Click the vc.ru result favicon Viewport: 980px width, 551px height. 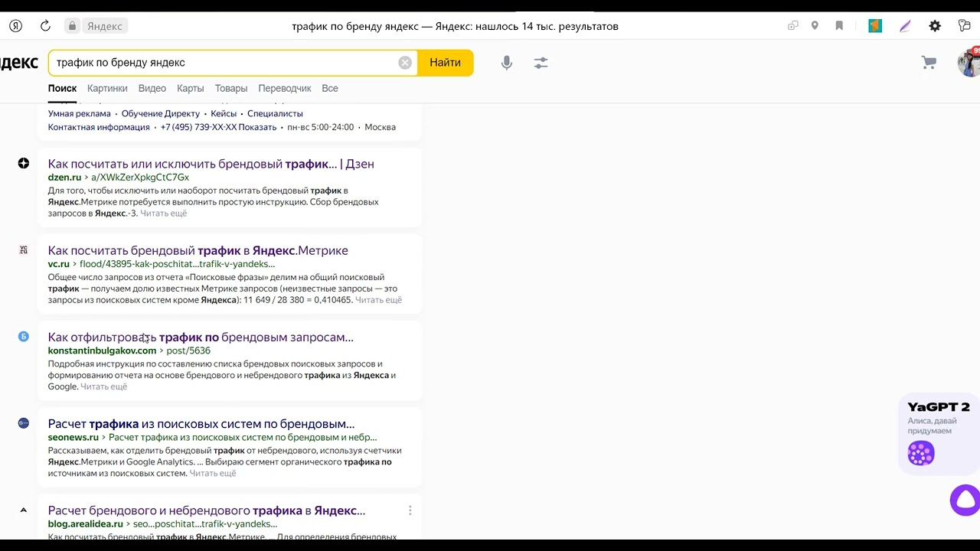click(x=24, y=249)
